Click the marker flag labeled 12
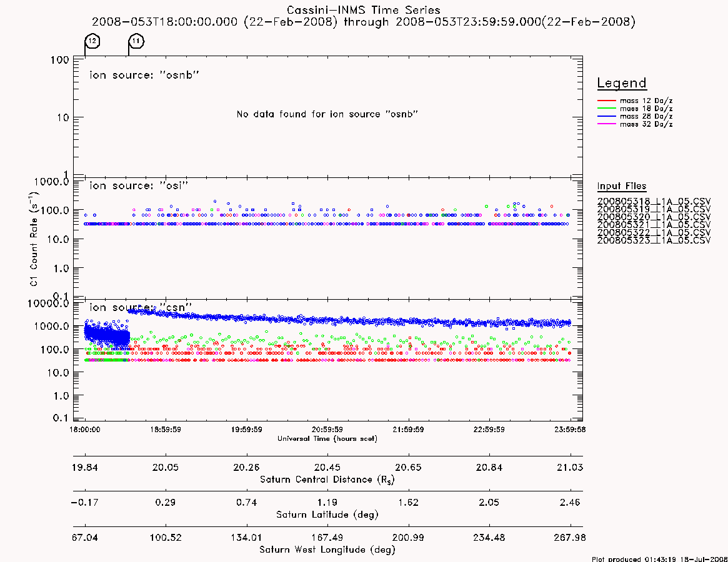Image resolution: width=728 pixels, height=562 pixels. click(x=92, y=41)
